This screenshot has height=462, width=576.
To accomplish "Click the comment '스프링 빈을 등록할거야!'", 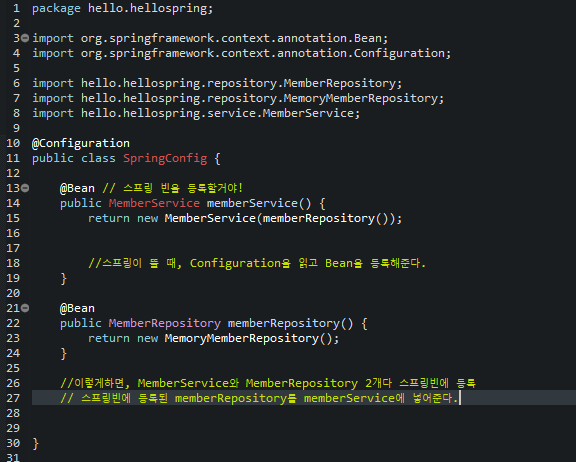I will 173,188.
